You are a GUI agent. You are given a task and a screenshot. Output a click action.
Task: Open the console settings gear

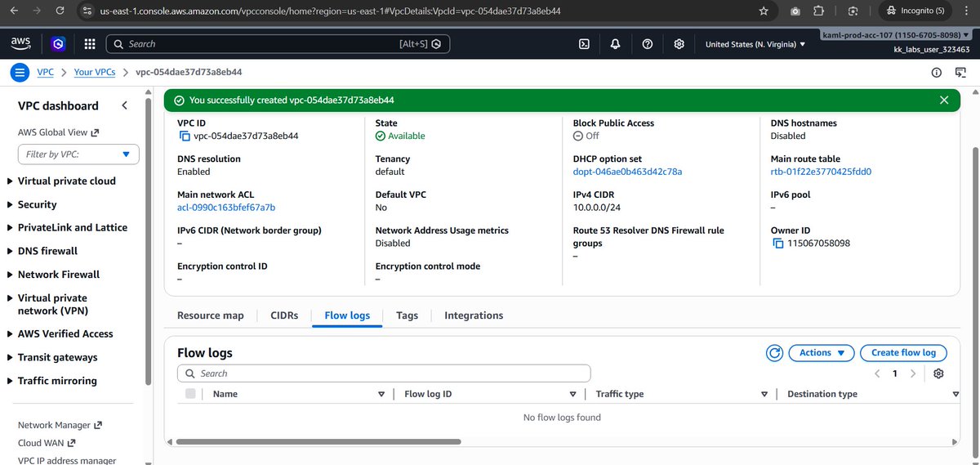pyautogui.click(x=679, y=44)
